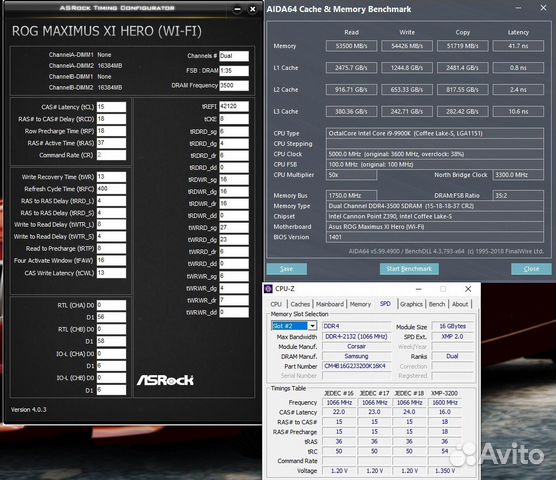Click the BIOS Version 1401 field
556x480 pixels.
(435, 237)
